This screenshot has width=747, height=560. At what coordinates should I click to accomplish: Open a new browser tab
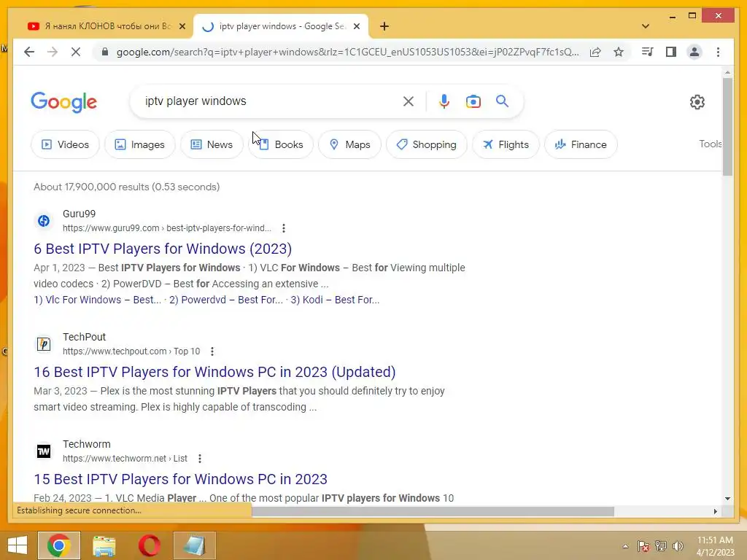click(384, 26)
